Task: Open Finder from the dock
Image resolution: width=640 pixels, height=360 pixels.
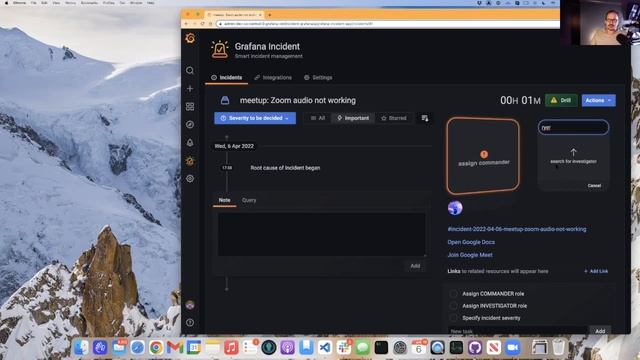Action: pos(81,348)
